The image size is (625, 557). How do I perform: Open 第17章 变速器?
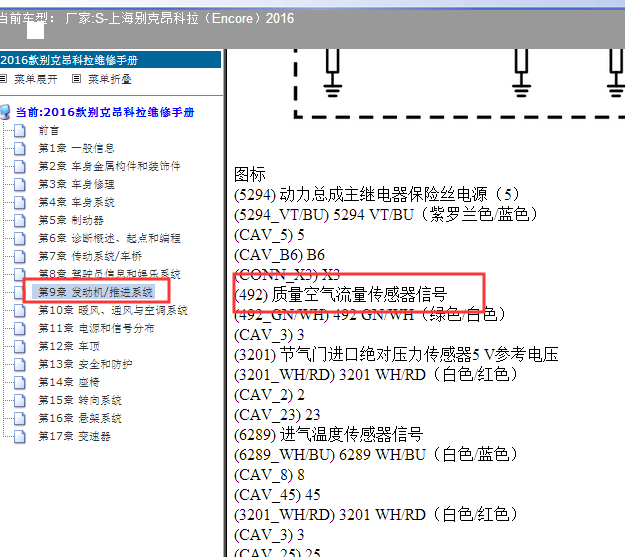pyautogui.click(x=75, y=436)
